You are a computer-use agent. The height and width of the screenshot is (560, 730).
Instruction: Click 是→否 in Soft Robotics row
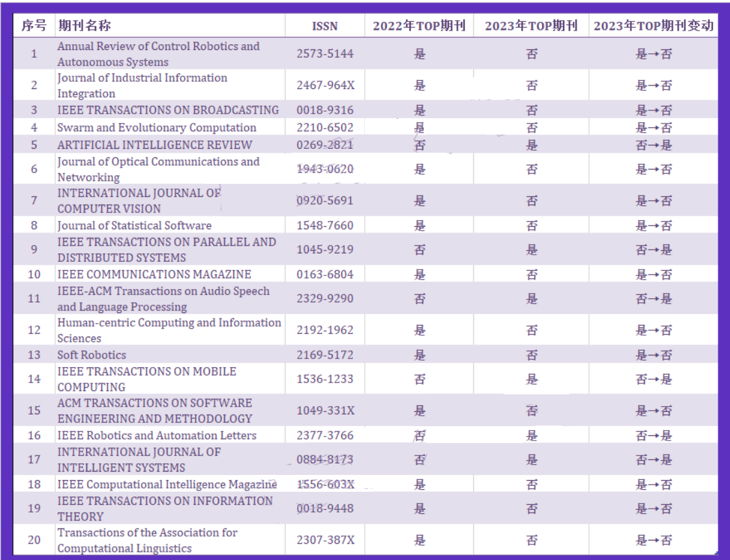point(654,355)
